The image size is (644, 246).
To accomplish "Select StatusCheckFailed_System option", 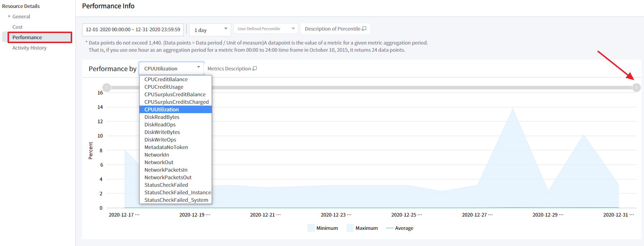I will point(176,200).
